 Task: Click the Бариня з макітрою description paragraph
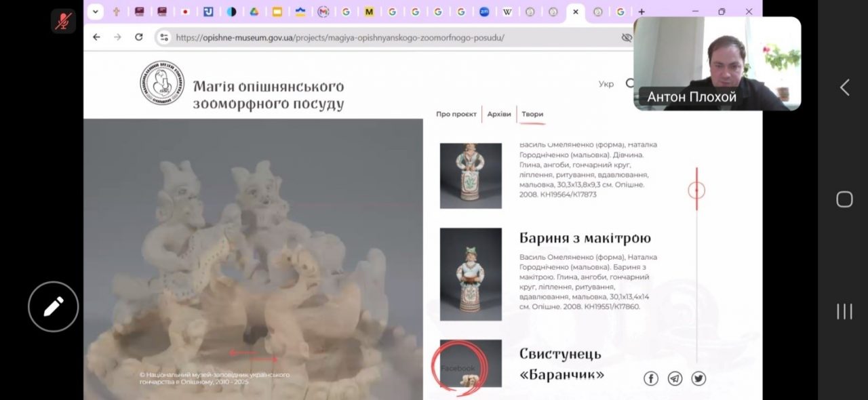point(588,281)
